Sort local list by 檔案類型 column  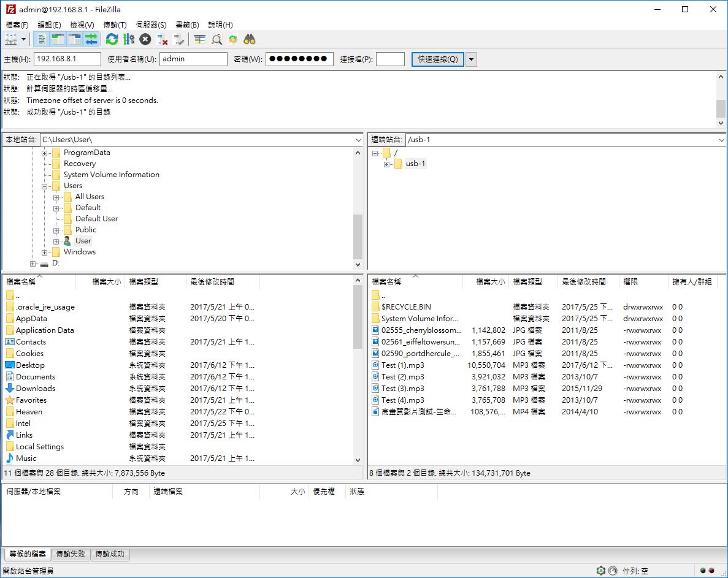coord(155,281)
